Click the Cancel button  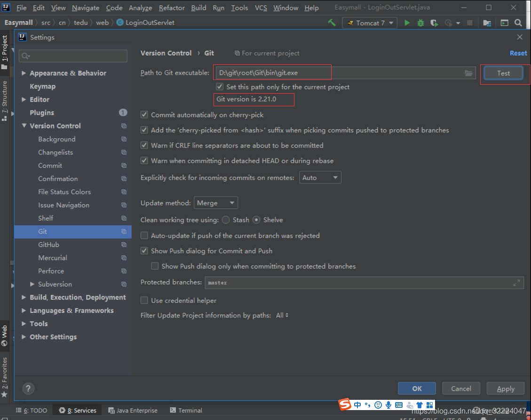pyautogui.click(x=461, y=388)
